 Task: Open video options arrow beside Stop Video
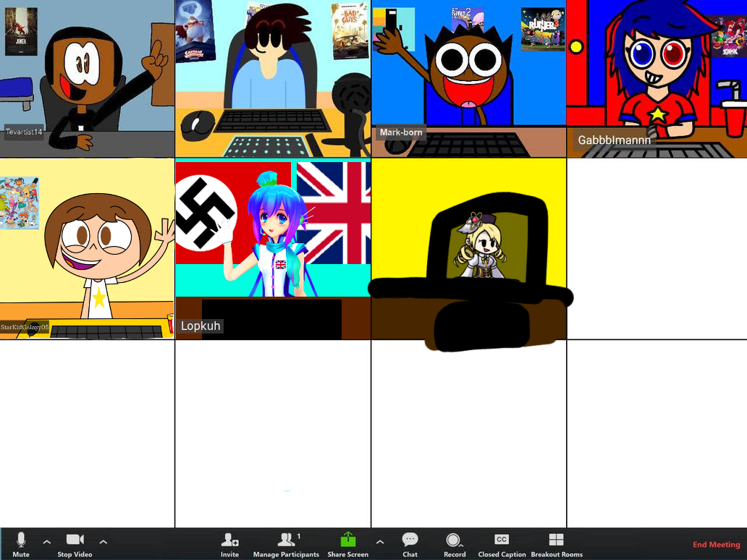pyautogui.click(x=103, y=542)
